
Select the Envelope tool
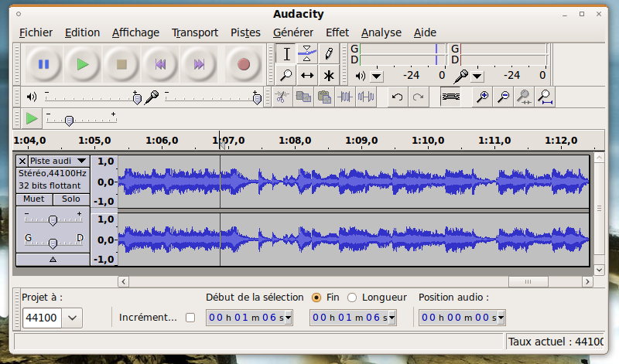(x=307, y=54)
